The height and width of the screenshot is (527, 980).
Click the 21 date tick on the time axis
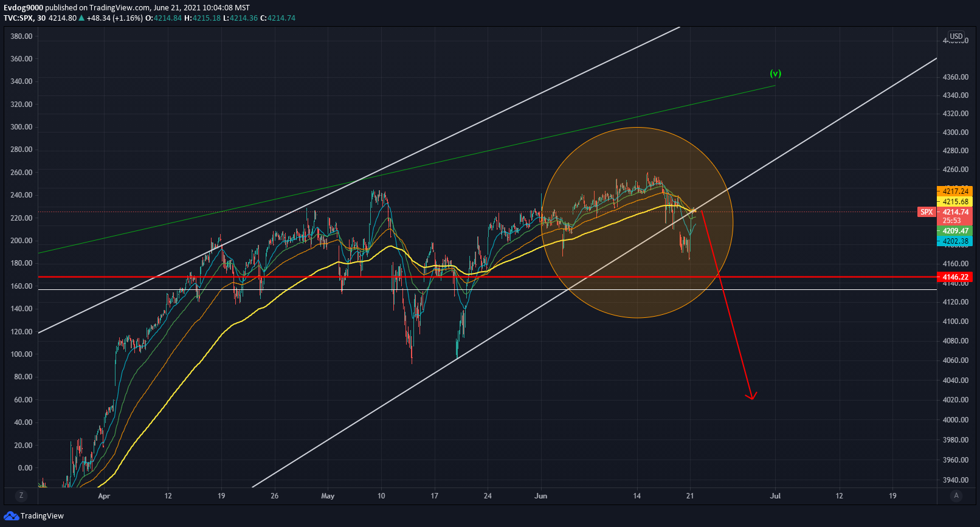click(x=690, y=496)
